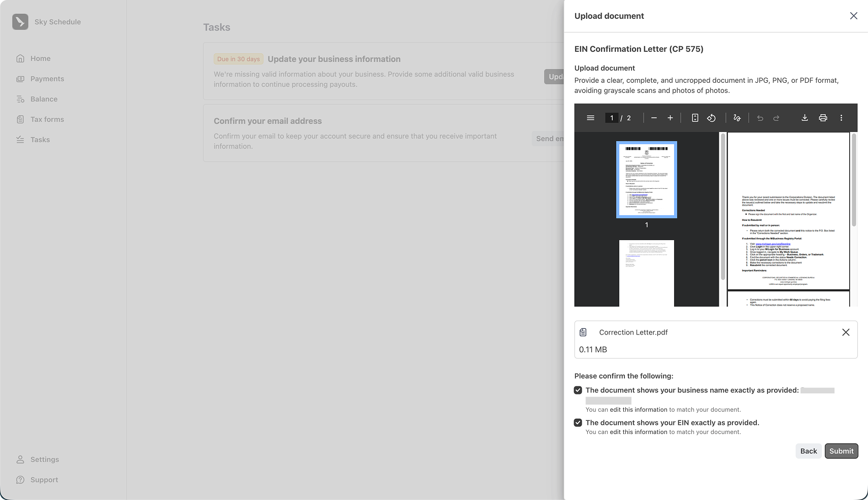Image resolution: width=868 pixels, height=500 pixels.
Task: Uncheck the business name confirmation checkbox
Action: (578, 390)
